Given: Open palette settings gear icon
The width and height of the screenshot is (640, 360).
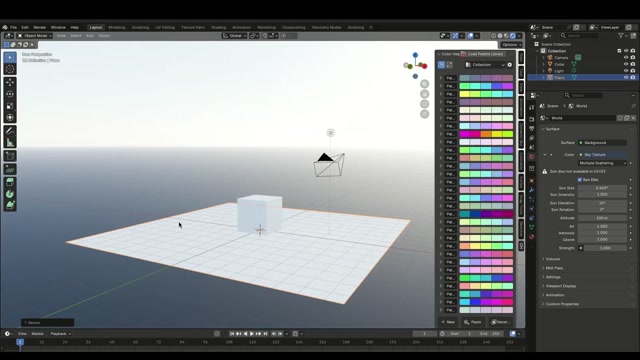Looking at the screenshot, I should tap(509, 64).
